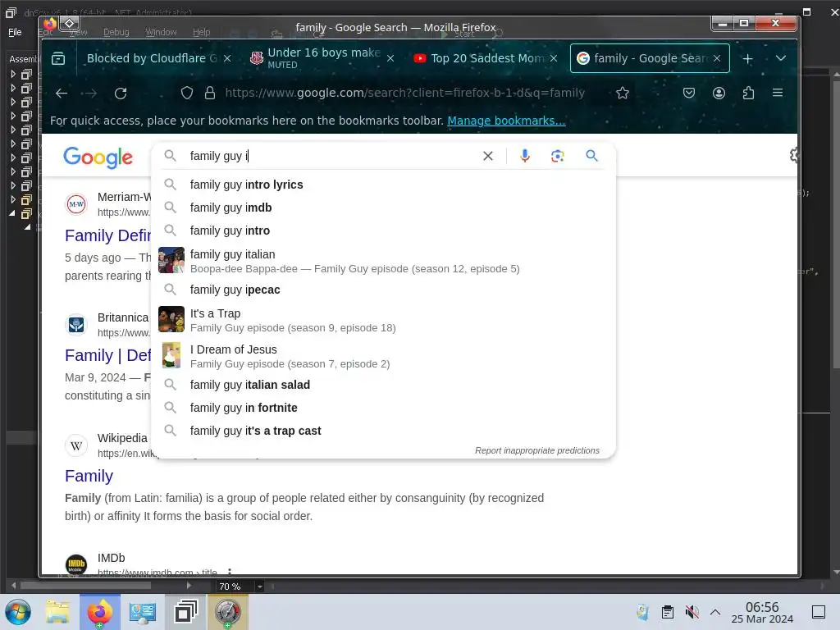The image size is (840, 630).
Task: Click into the Google search input field
Action: [x=332, y=156]
